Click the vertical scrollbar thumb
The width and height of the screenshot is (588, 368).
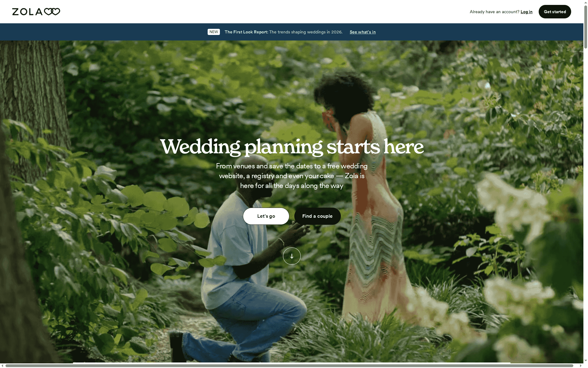(586, 27)
